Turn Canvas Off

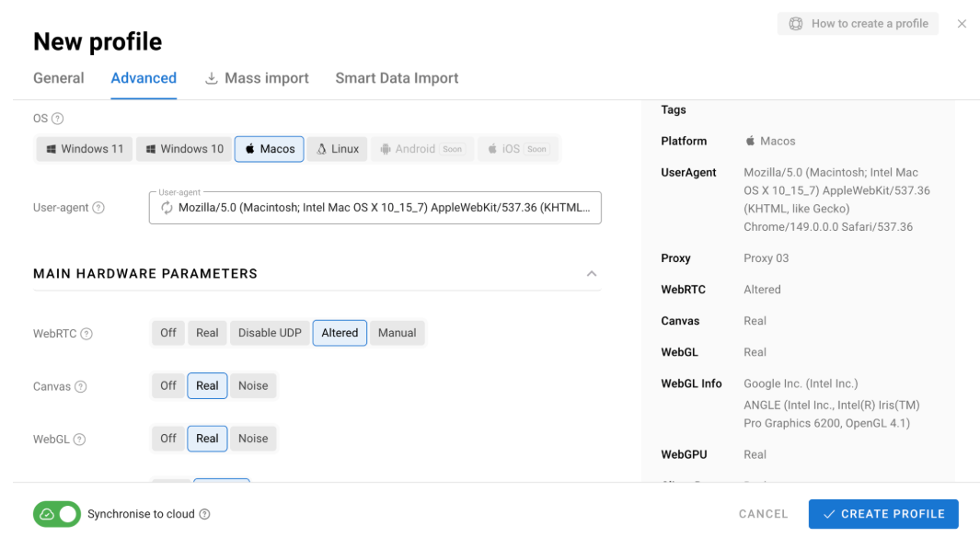tap(168, 386)
